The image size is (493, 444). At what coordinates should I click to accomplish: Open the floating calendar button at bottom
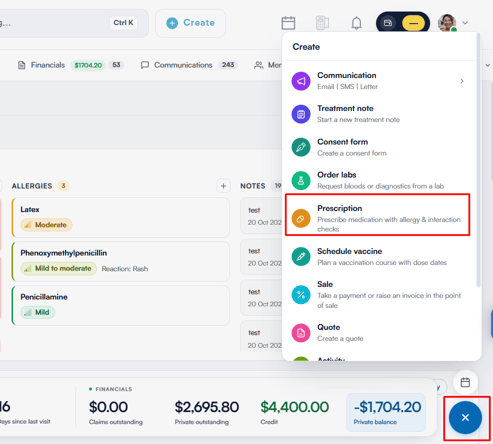point(465,382)
